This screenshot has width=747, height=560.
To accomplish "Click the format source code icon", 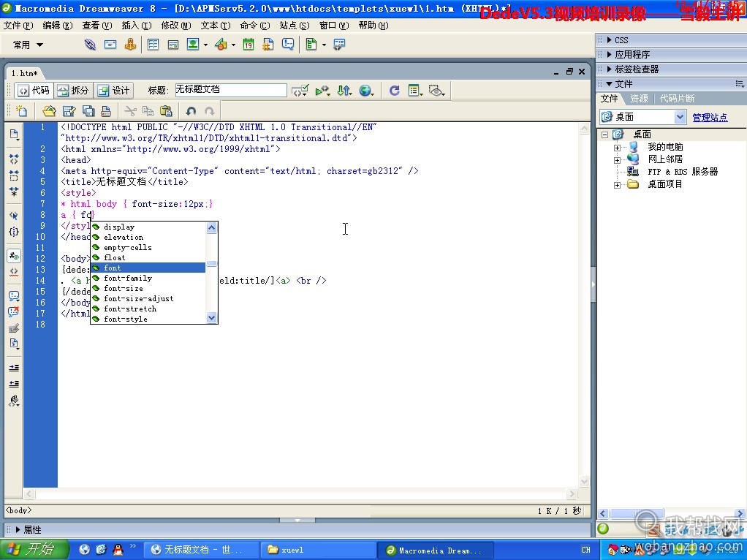I will pyautogui.click(x=14, y=401).
